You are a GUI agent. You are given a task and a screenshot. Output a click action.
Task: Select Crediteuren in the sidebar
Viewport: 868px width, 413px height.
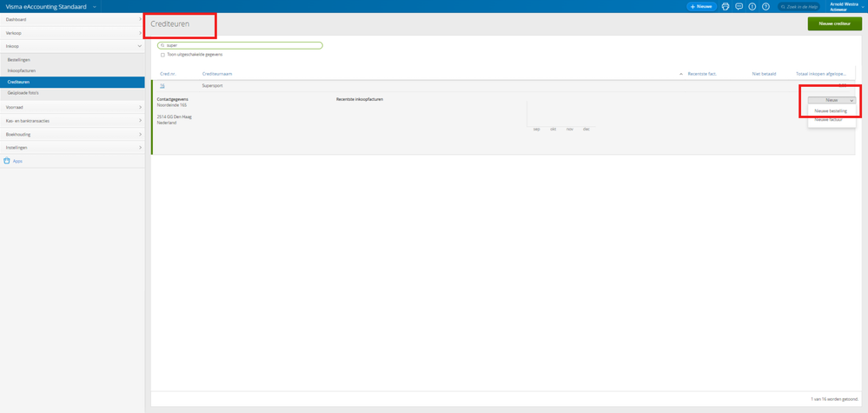coord(72,82)
